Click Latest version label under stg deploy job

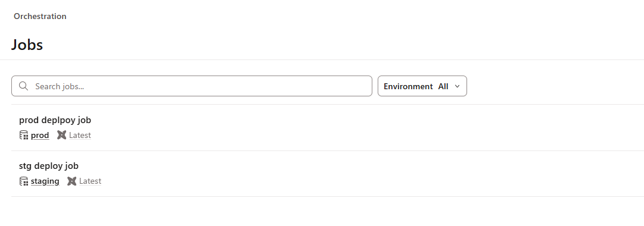pyautogui.click(x=91, y=181)
